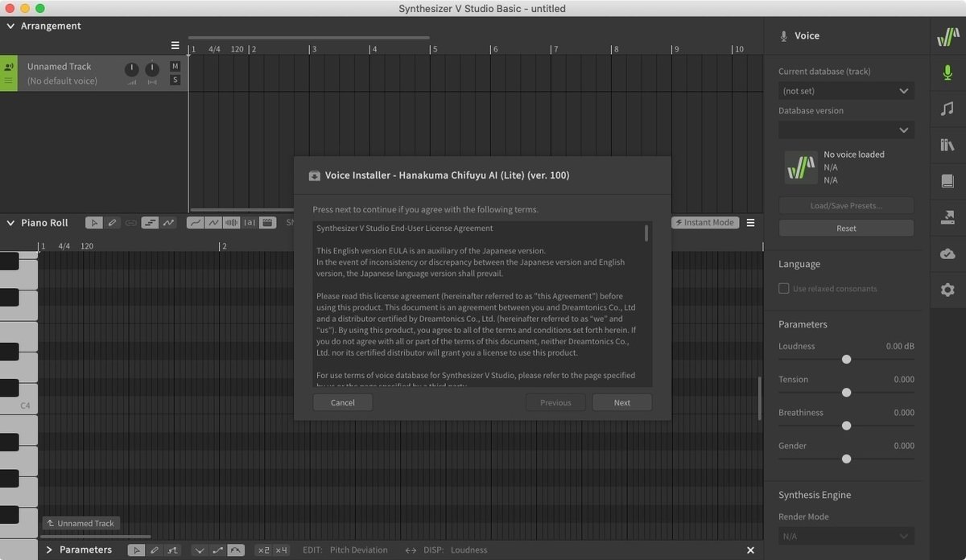Open the Piano Roll hamburger menu

click(x=750, y=222)
